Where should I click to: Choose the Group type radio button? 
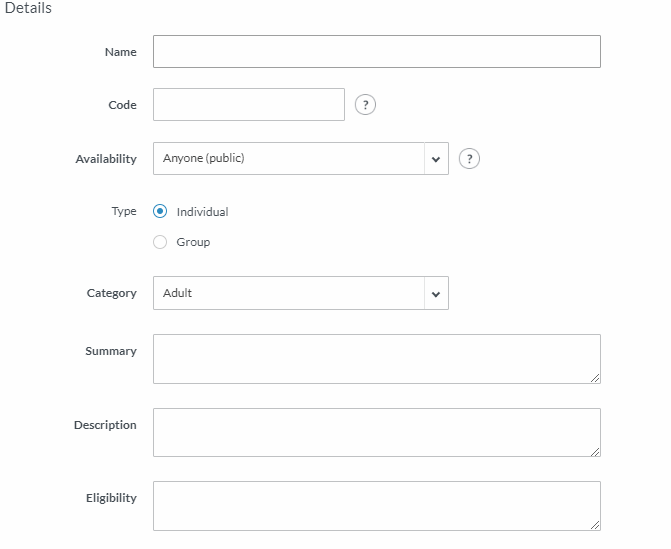pos(160,242)
